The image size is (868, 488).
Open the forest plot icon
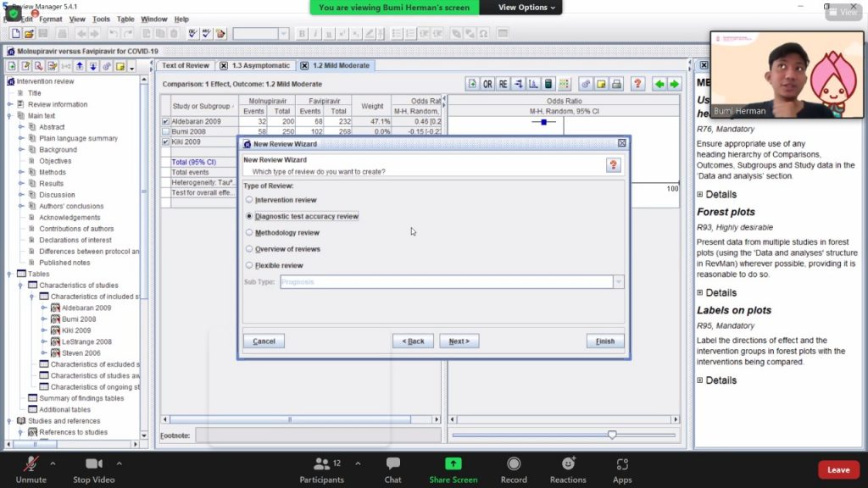click(x=518, y=84)
